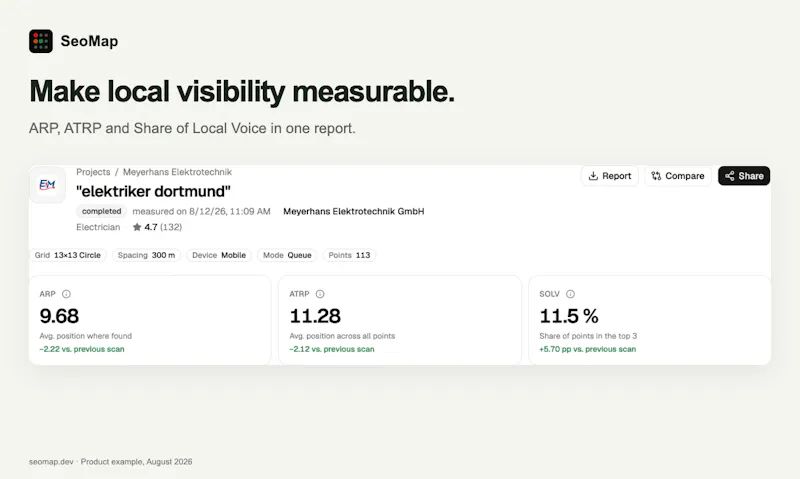Viewport: 800px width, 479px height.
Task: Click "+5.70 pp vs. previous scan" text
Action: [x=588, y=349]
